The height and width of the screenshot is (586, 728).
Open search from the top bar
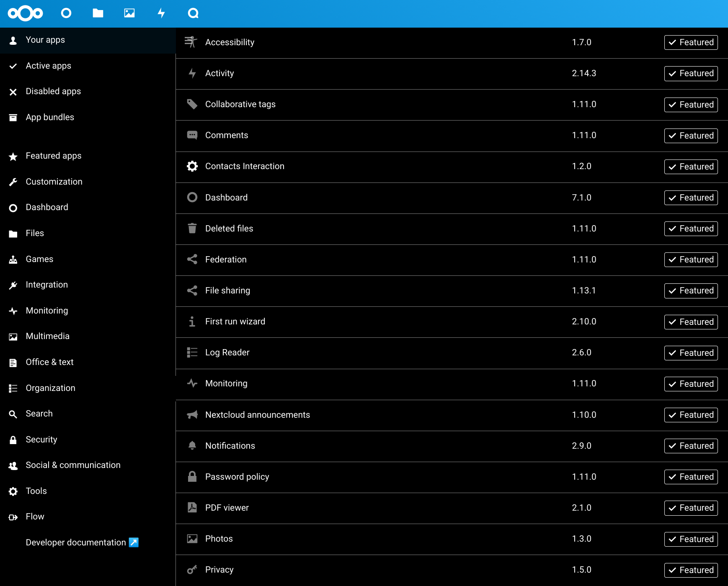[193, 13]
